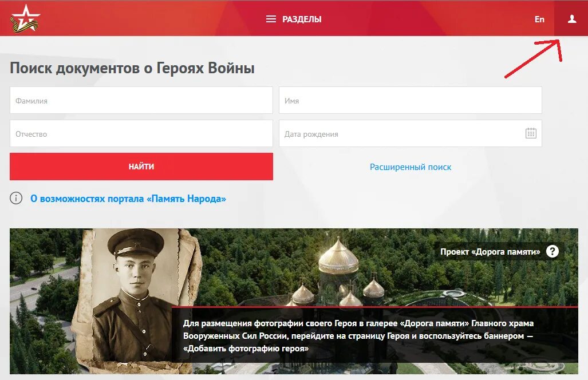Click the star logo with ribbon
The height and width of the screenshot is (380, 588).
pyautogui.click(x=25, y=19)
